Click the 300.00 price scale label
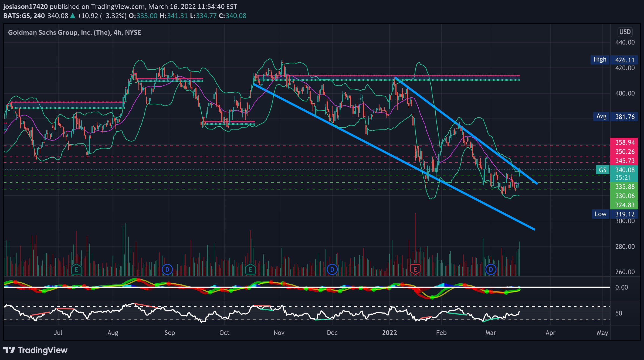The image size is (644, 360). pyautogui.click(x=625, y=221)
